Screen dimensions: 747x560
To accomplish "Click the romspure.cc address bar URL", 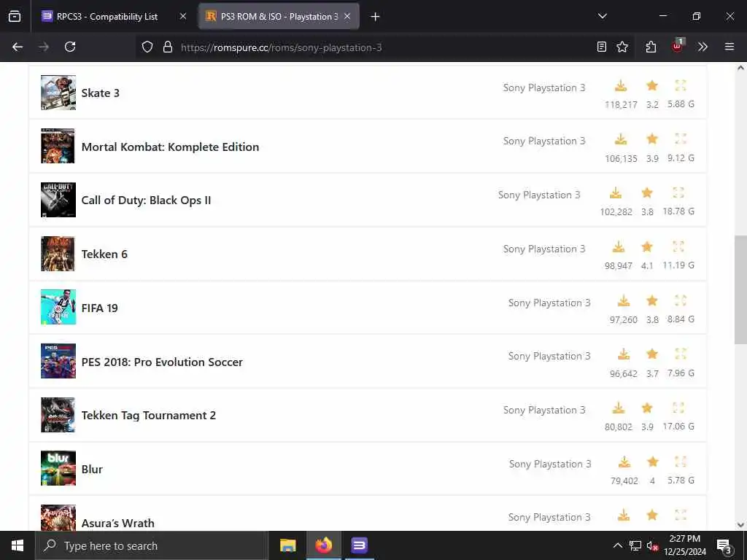I will coord(281,47).
